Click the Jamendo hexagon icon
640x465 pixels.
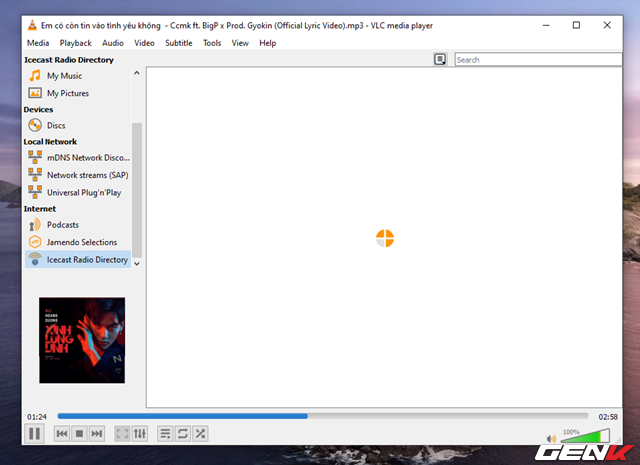click(x=35, y=242)
